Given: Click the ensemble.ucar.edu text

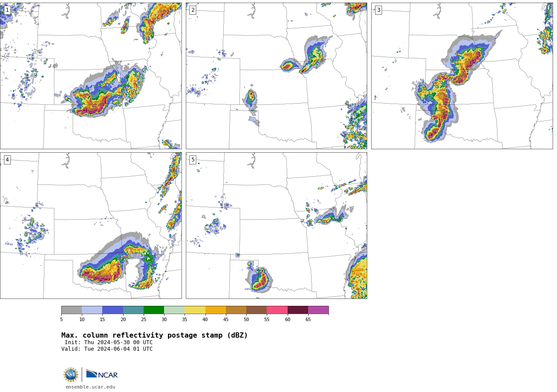Looking at the screenshot, I should click(91, 387).
